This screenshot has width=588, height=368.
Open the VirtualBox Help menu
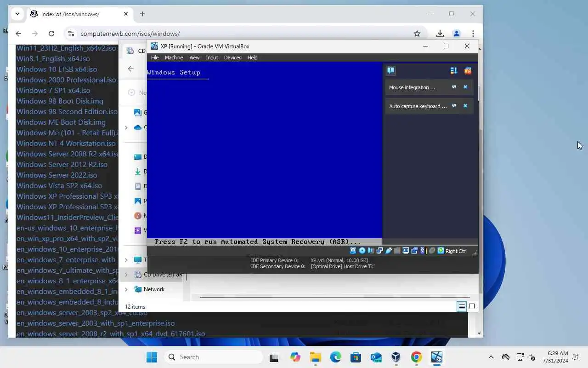[x=252, y=57]
